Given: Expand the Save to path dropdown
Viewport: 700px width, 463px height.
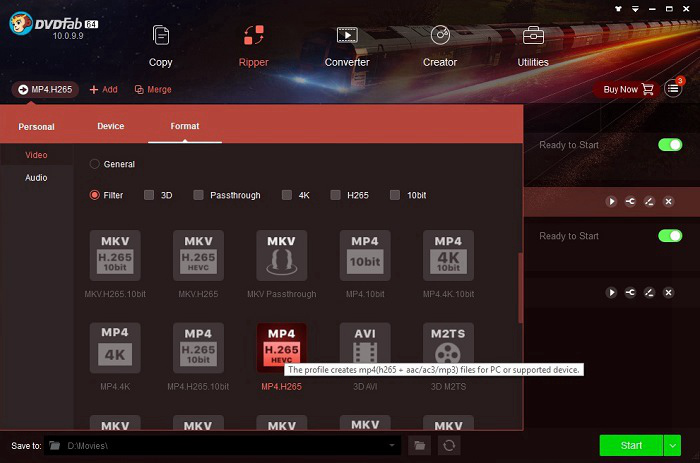Looking at the screenshot, I should [x=392, y=445].
